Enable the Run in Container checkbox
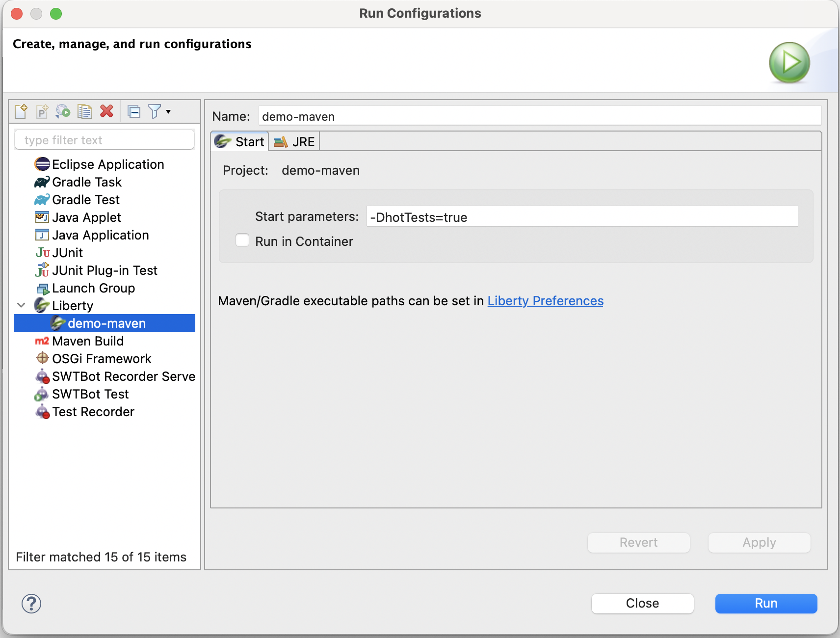The image size is (840, 638). 242,240
